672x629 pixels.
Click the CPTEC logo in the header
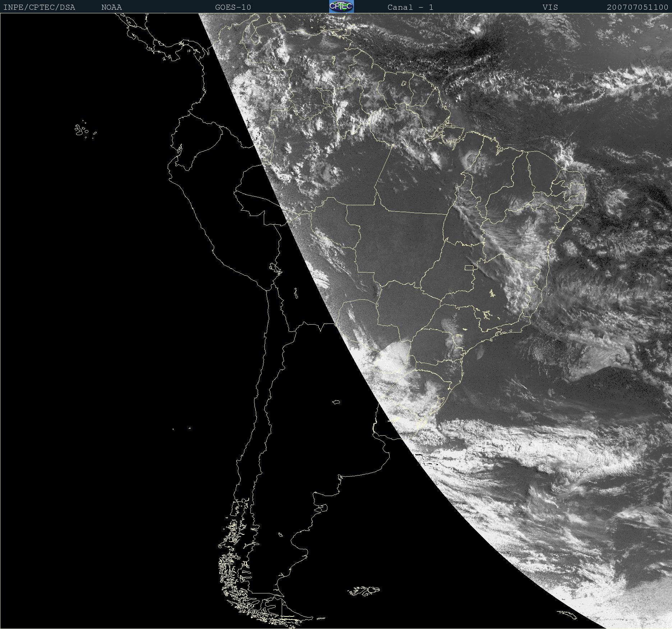point(341,6)
